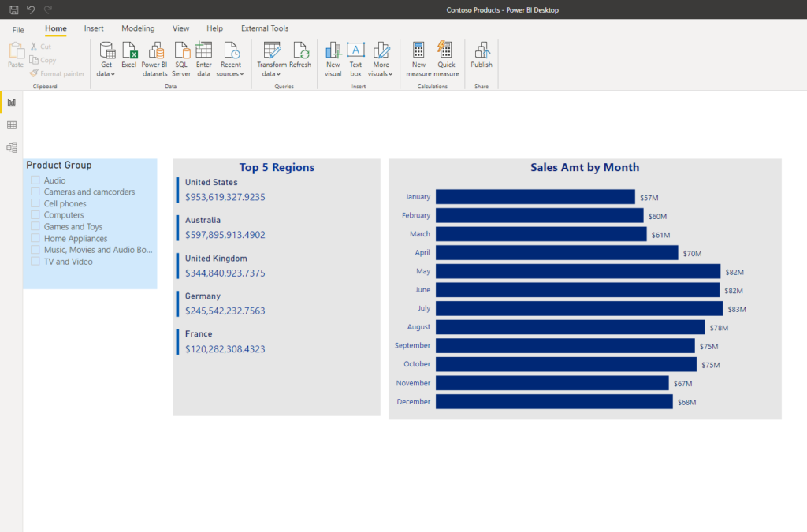Screen dimensions: 807x532
Task: Connect to SQL Server
Action: [182, 59]
